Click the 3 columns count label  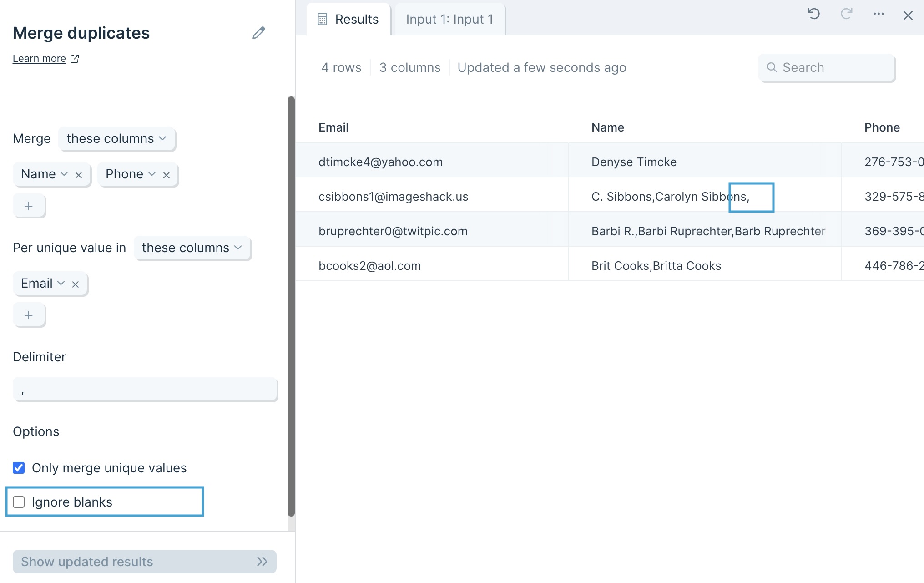(x=410, y=67)
